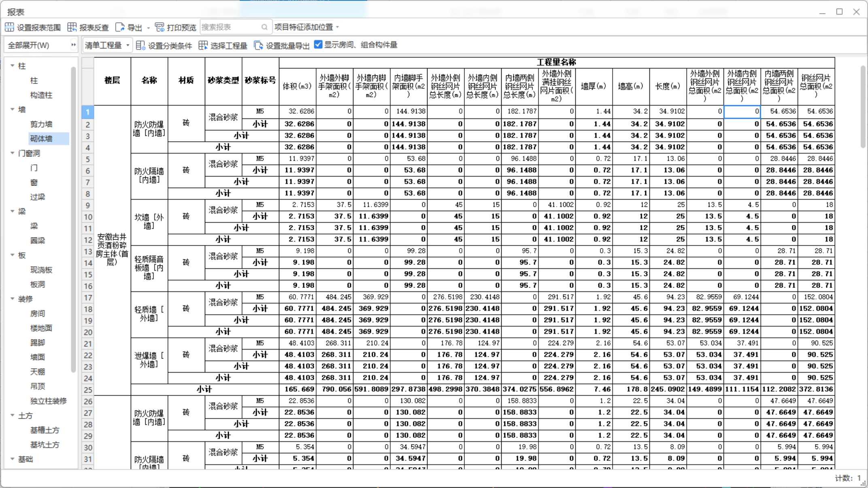Select 现浇板 in the tree

click(41, 270)
